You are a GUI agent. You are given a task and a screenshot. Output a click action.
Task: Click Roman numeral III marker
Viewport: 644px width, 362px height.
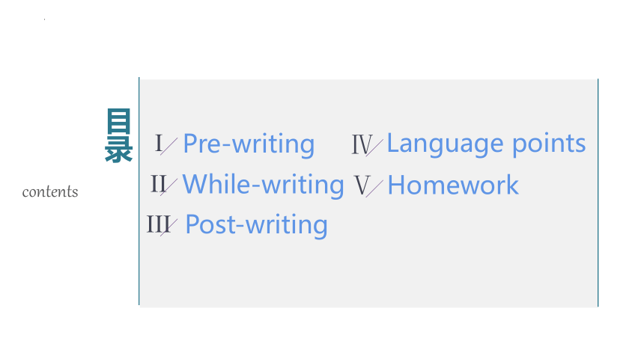pos(159,224)
